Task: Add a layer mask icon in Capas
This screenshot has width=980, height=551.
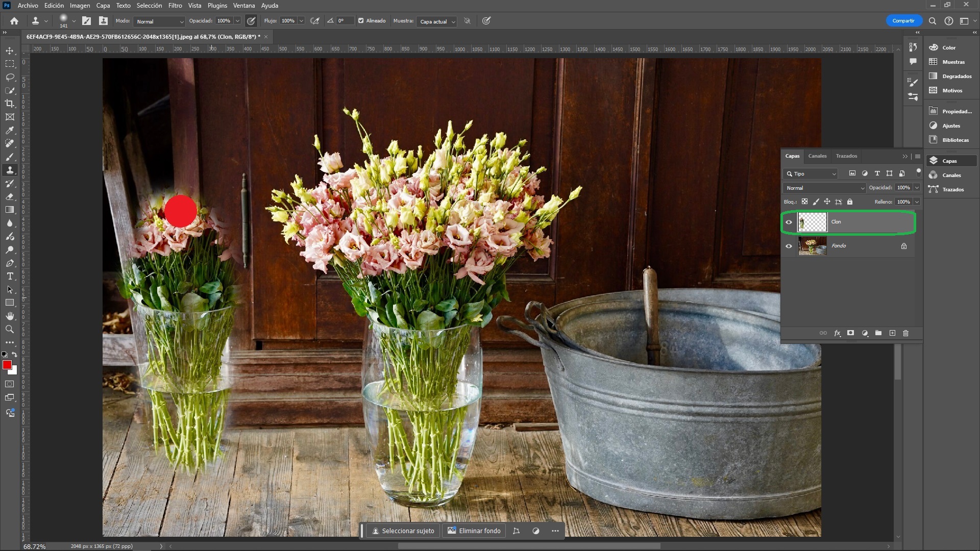Action: click(x=850, y=333)
